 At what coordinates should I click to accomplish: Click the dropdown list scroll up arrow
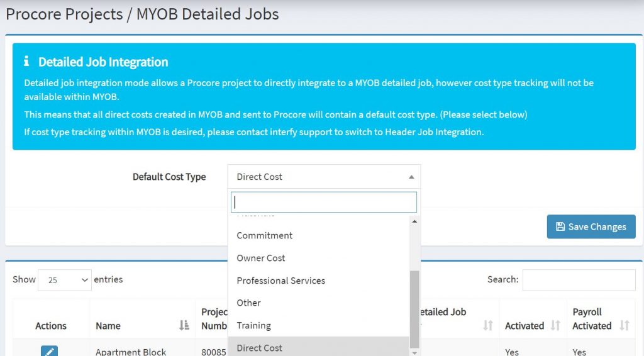(414, 221)
